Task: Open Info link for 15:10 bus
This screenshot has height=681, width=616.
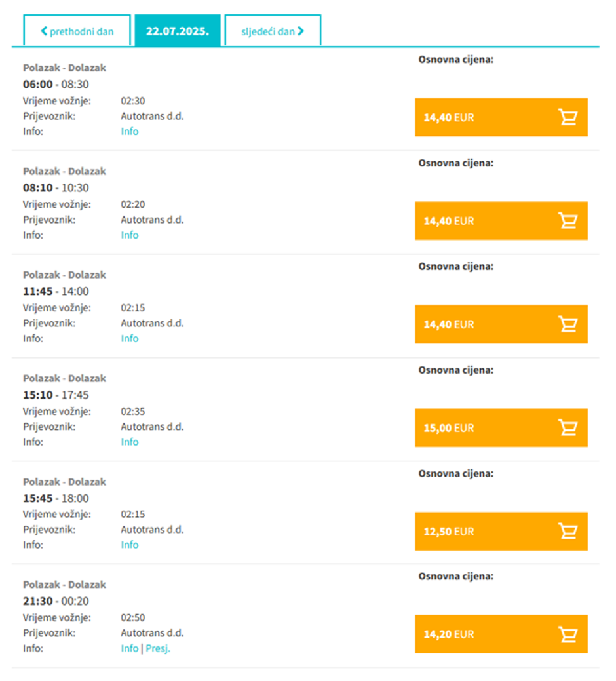Action: point(129,442)
